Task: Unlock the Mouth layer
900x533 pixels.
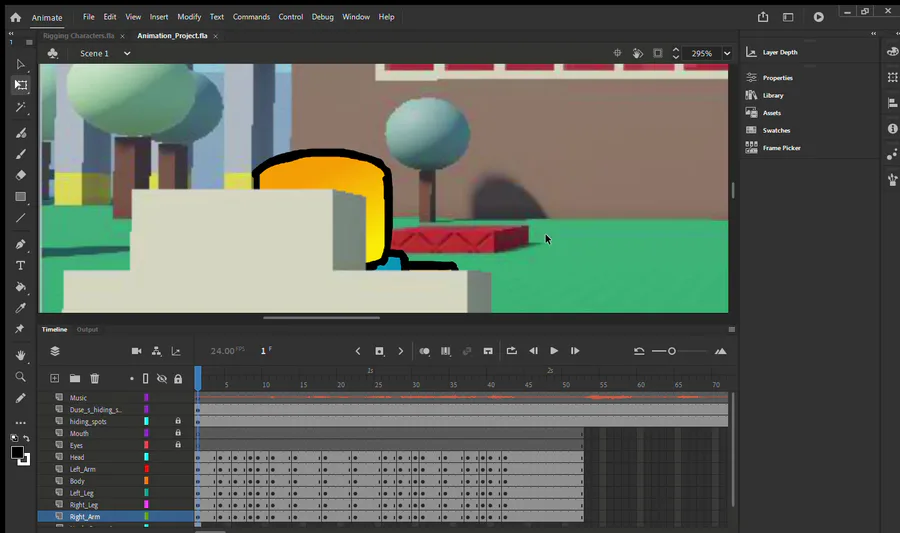Action: (x=178, y=433)
